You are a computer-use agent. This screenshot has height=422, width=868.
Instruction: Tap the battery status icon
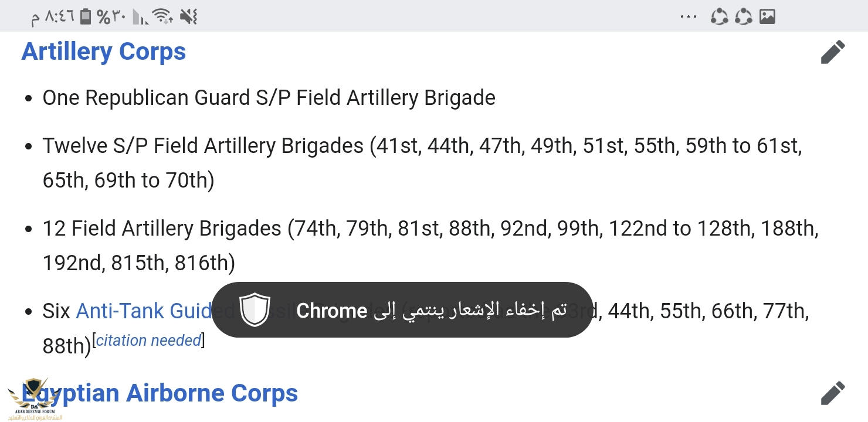coord(86,16)
